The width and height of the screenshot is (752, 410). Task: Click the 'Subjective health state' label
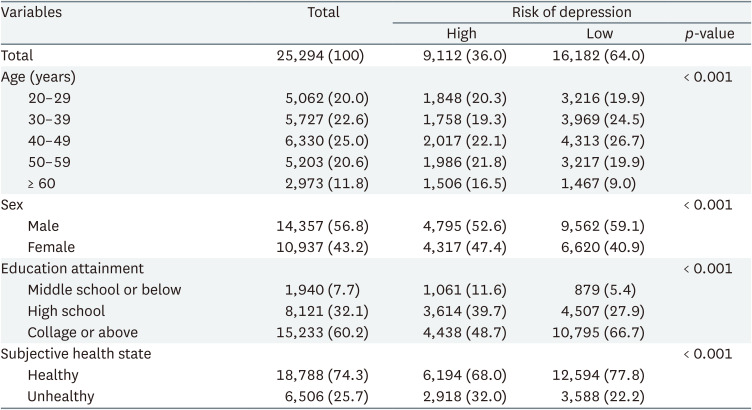click(74, 354)
